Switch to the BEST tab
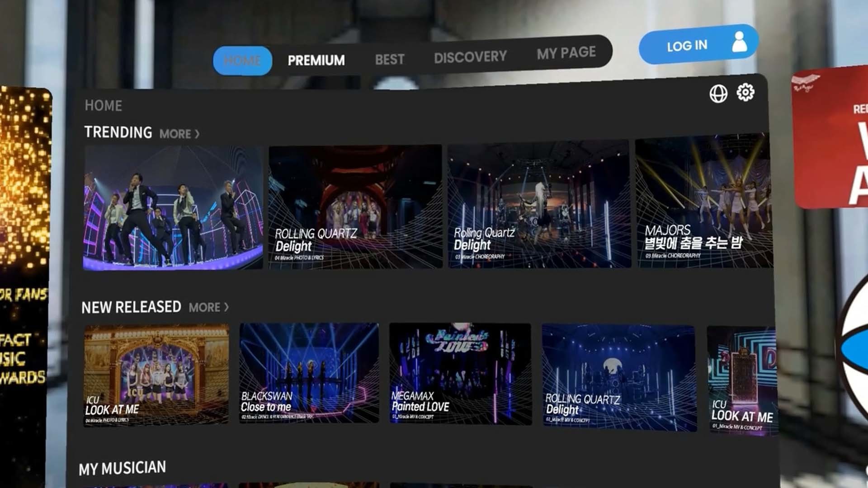Screen dimensions: 868x488 coord(389,59)
